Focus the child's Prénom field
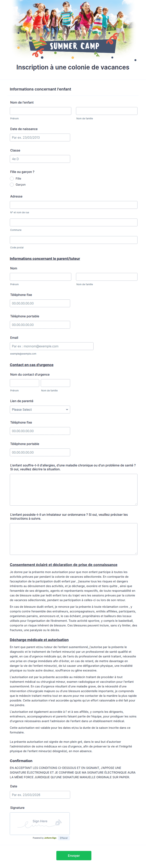Image resolution: width=146 pixels, height=868 pixels. pos(40,111)
